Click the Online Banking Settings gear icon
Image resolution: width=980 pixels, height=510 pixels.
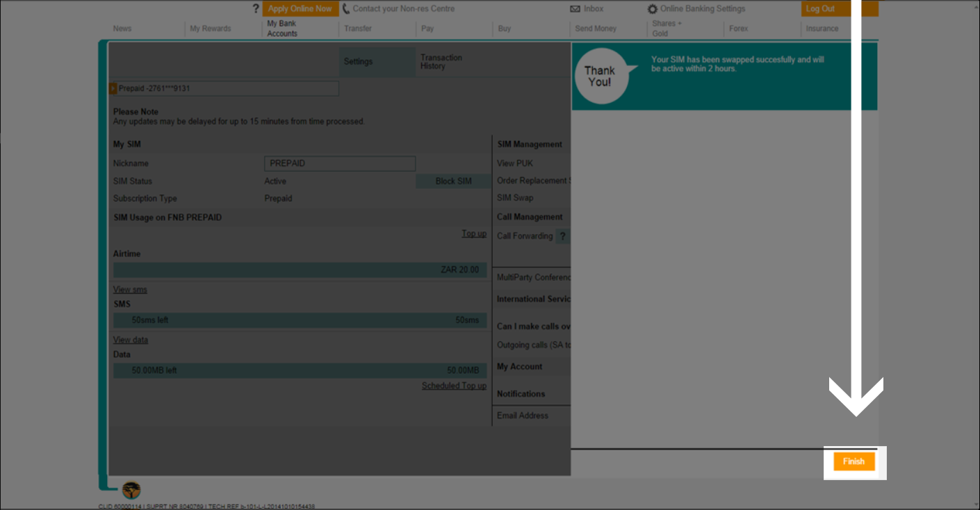pyautogui.click(x=652, y=9)
